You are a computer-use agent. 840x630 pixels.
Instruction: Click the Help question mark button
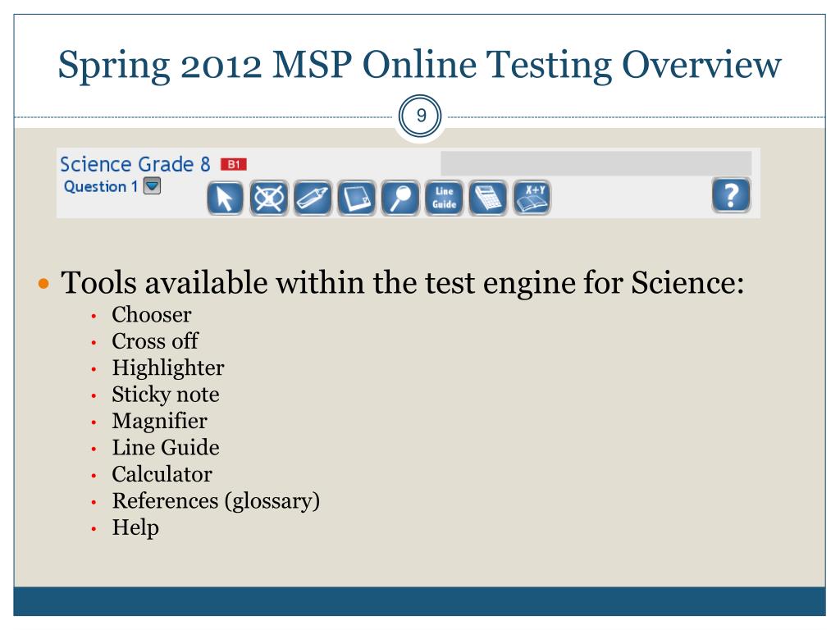731,195
